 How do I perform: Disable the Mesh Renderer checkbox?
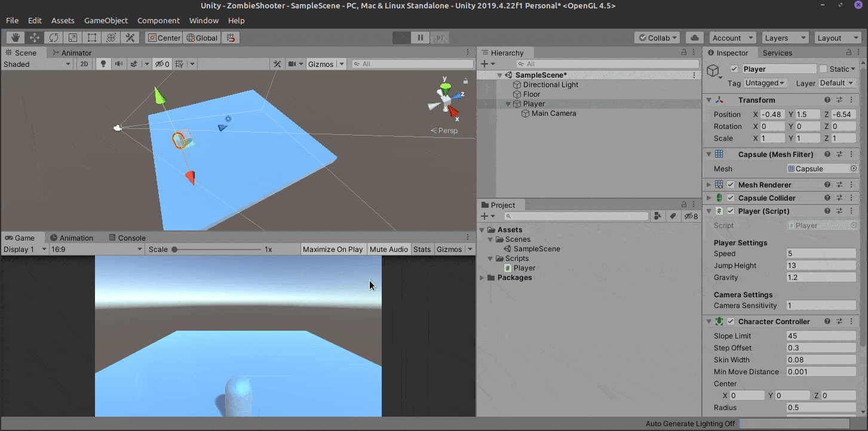point(730,185)
